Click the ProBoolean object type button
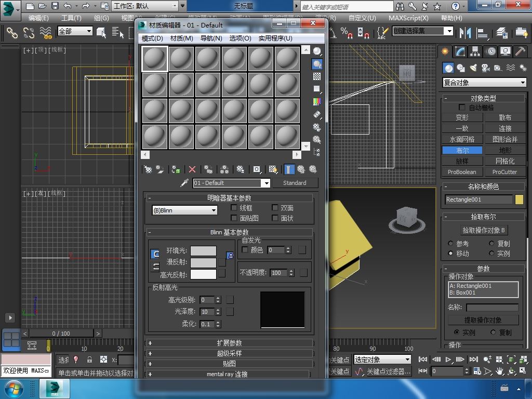Viewport: 532px width, 399px height. pyautogui.click(x=462, y=172)
